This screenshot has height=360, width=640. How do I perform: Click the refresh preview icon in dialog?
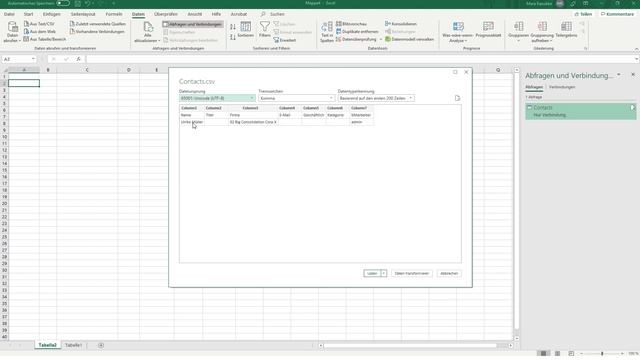click(x=457, y=98)
